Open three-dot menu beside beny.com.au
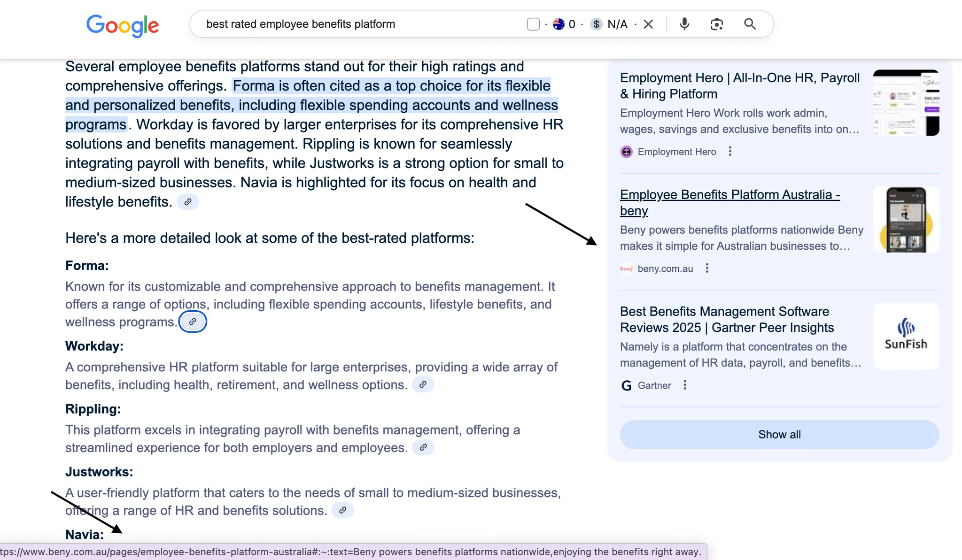962x560 pixels. click(707, 268)
